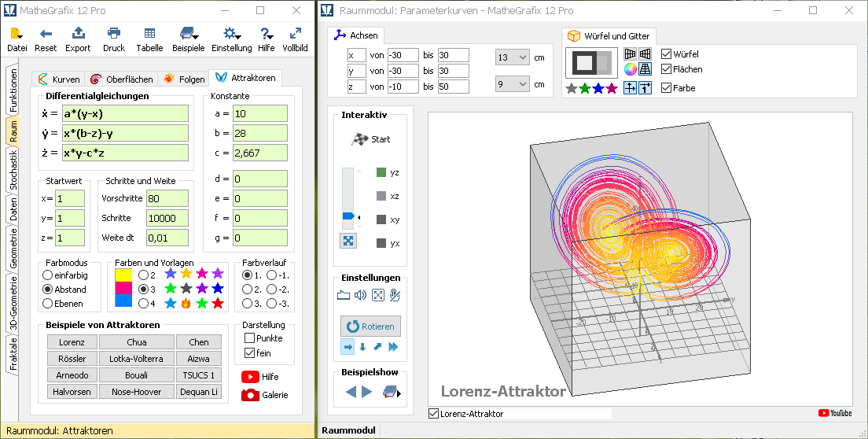Viewport: 868px width, 439px height.
Task: Select the yz plane view
Action: pyautogui.click(x=381, y=173)
